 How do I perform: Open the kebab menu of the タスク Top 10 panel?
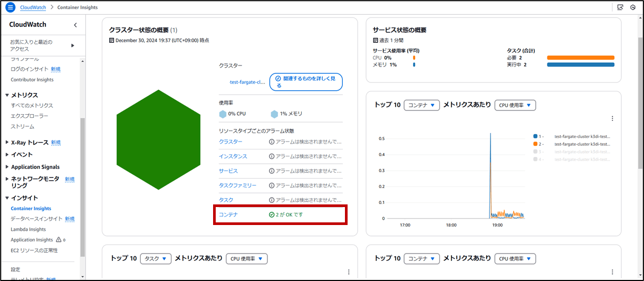[349, 272]
